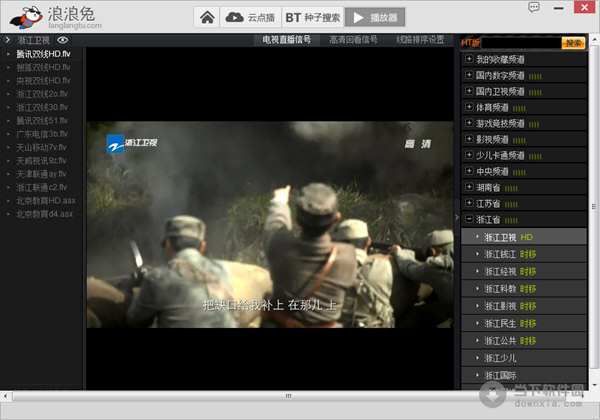The height and width of the screenshot is (420, 600).
Task: Click vertical scrollbar down arrow
Action: (x=594, y=385)
